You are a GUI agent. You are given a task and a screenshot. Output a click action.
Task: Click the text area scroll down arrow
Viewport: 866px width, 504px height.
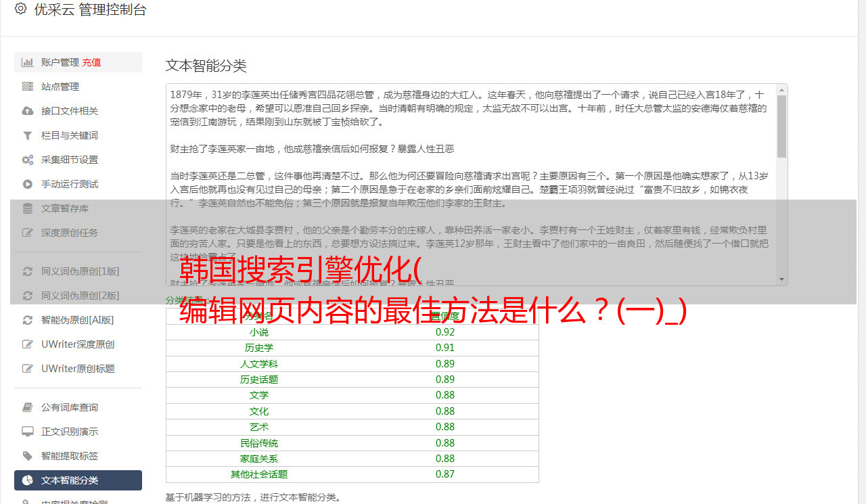click(x=781, y=279)
